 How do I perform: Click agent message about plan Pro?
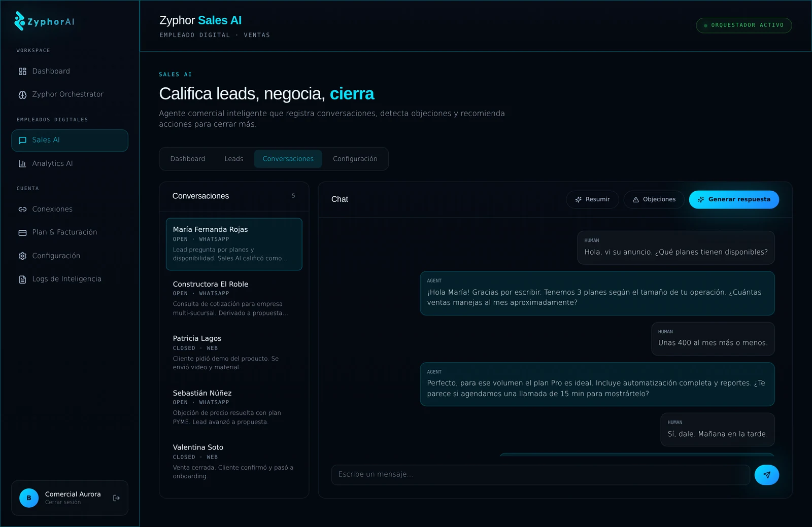tap(597, 384)
